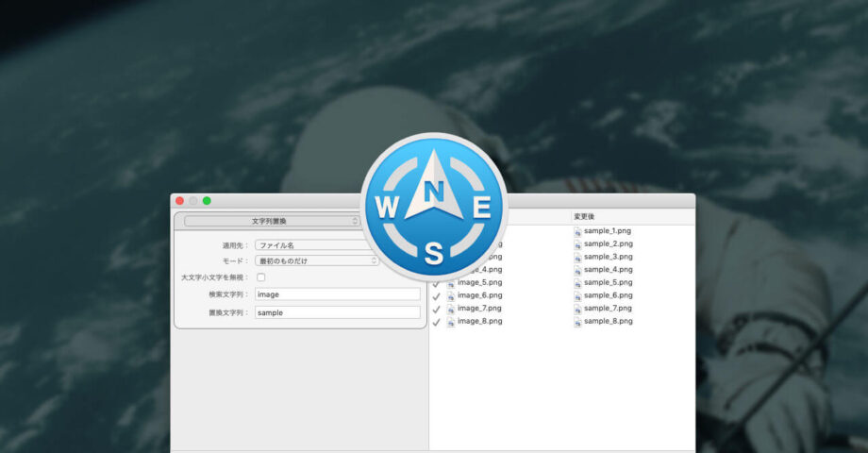Click the file icon beside sample_5.png
This screenshot has width=868, height=453.
pos(577,283)
